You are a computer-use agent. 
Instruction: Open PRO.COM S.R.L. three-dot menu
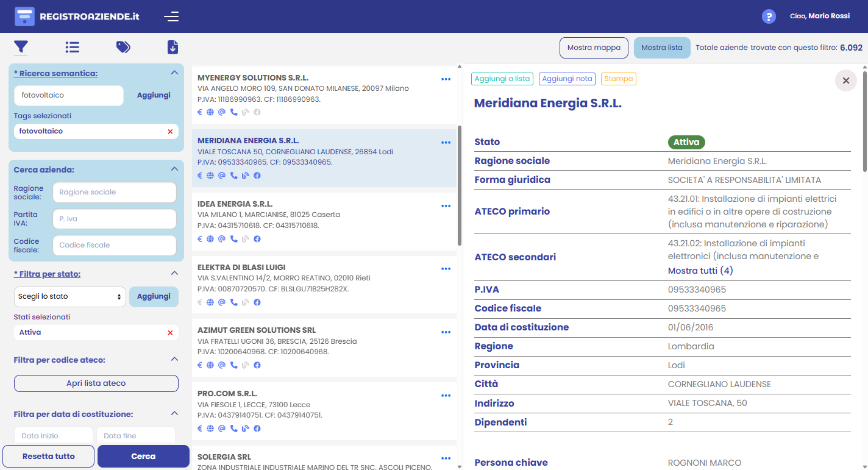pos(446,396)
